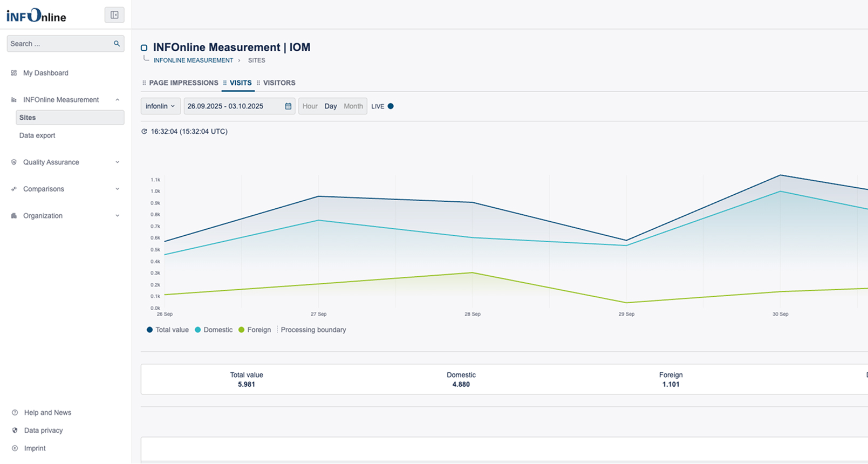Screen dimensions: 868x464
Task: Click the refresh clock icon beside the timestamp
Action: pos(144,132)
